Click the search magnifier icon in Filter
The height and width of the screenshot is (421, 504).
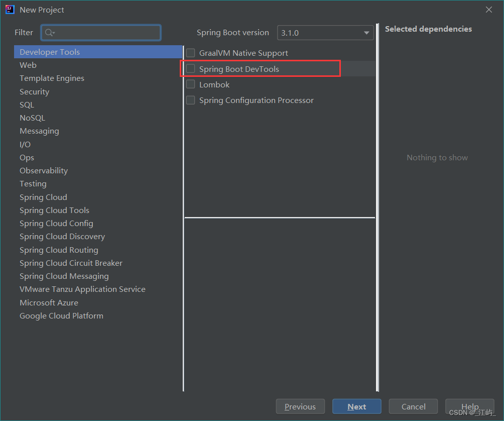(x=50, y=33)
